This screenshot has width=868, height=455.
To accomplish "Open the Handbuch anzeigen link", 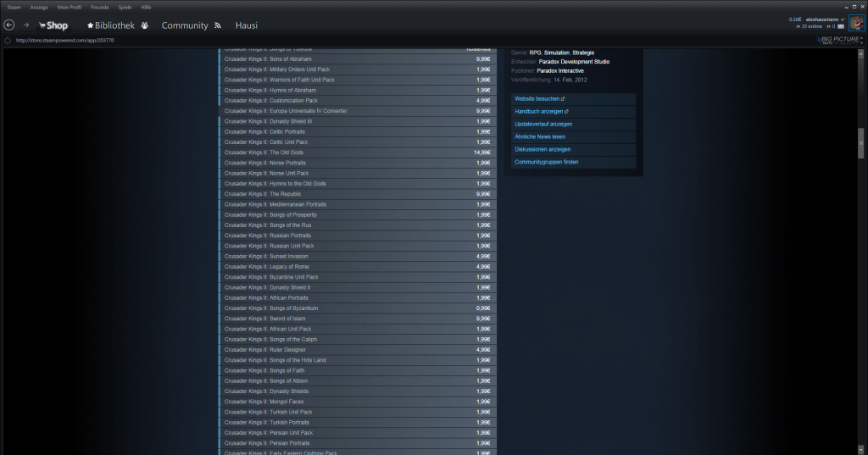I will pos(541,112).
